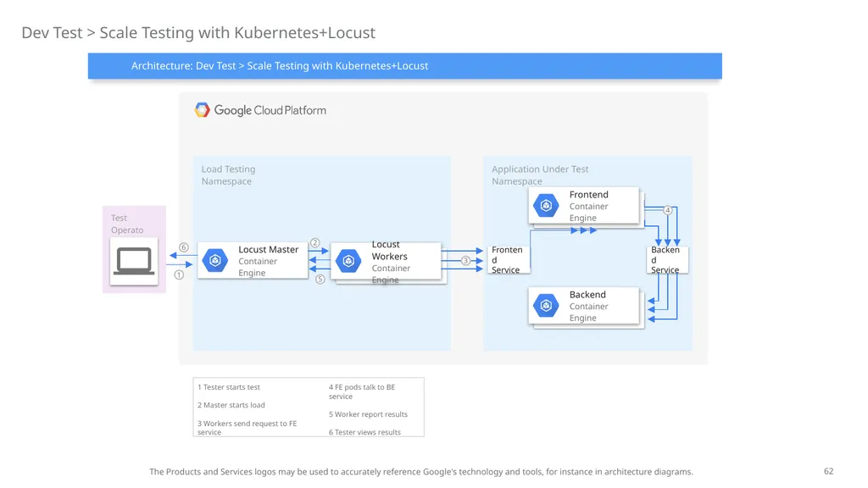The image size is (868, 488).
Task: Click the Locust Workers Container Engine icon
Action: (x=348, y=261)
